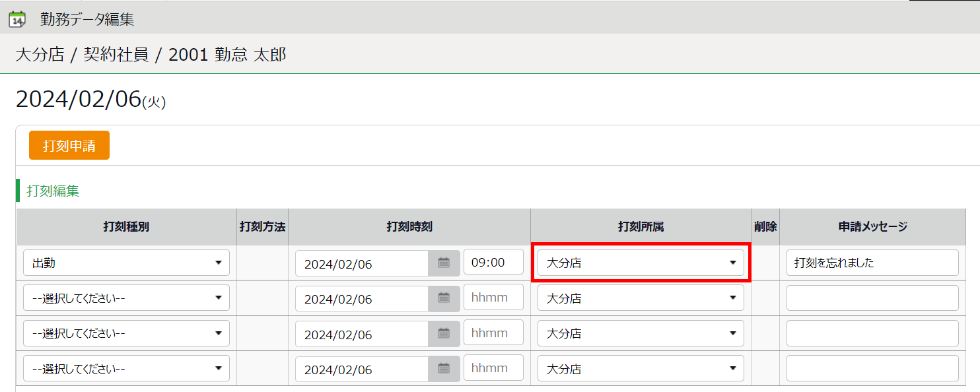Click second row hhmm time field
This screenshot has height=392, width=980.
(x=493, y=298)
